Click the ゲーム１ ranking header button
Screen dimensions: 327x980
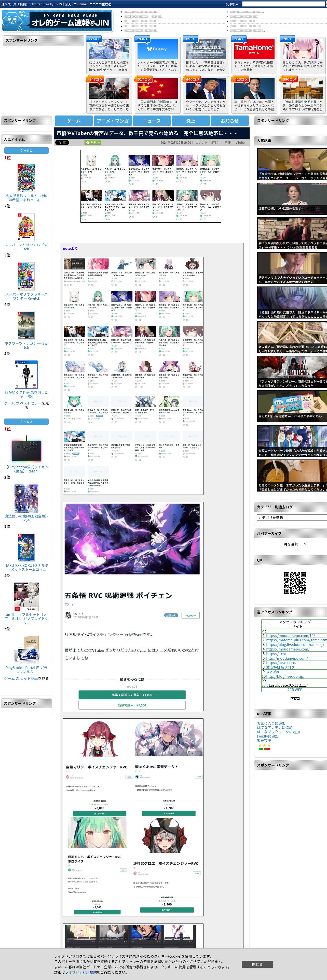tap(26, 151)
